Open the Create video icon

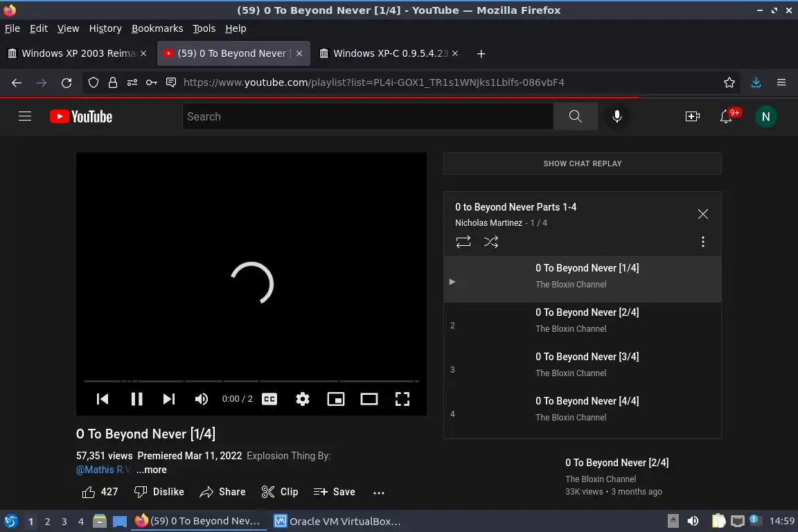692,116
